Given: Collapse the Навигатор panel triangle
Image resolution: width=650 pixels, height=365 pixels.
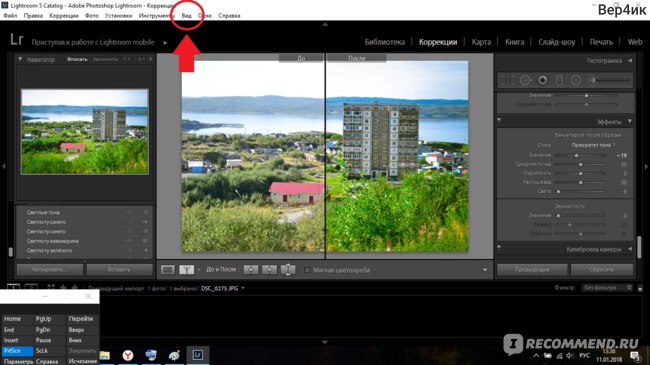Looking at the screenshot, I should tap(20, 59).
